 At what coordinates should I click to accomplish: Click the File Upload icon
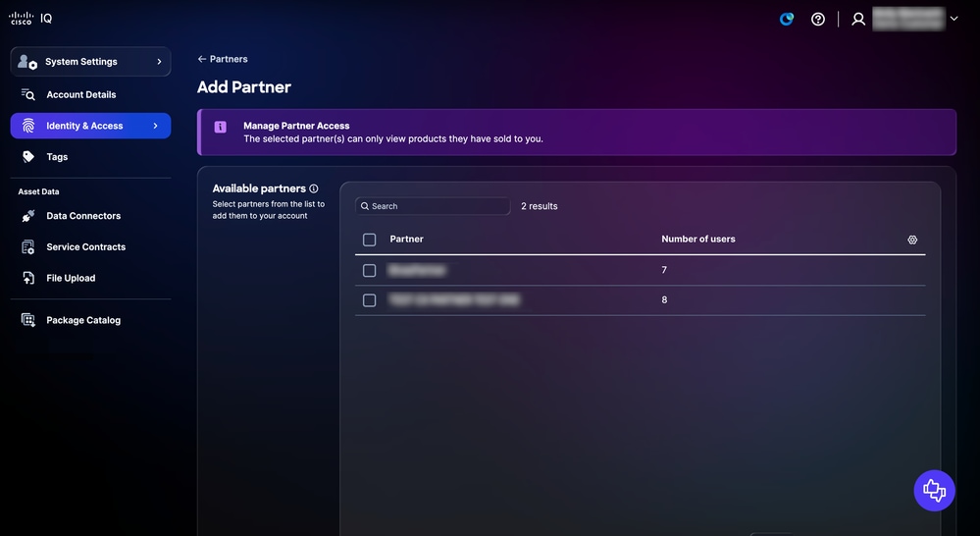(x=28, y=279)
